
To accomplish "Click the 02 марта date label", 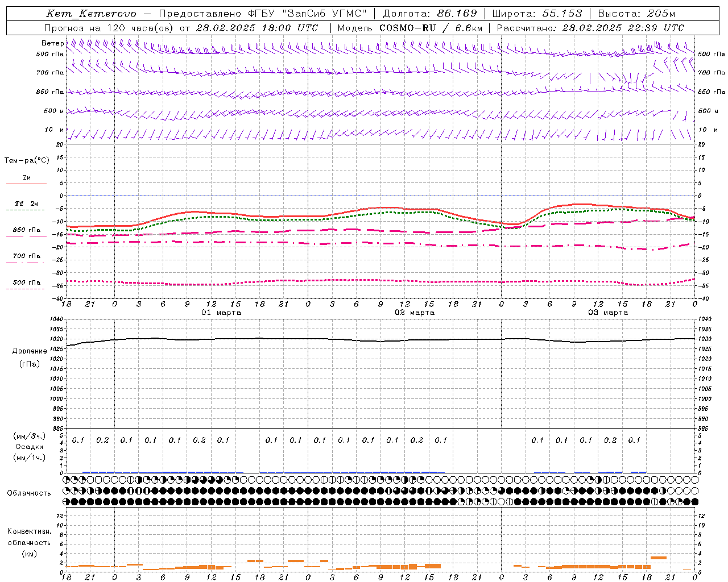I will pyautogui.click(x=415, y=313).
